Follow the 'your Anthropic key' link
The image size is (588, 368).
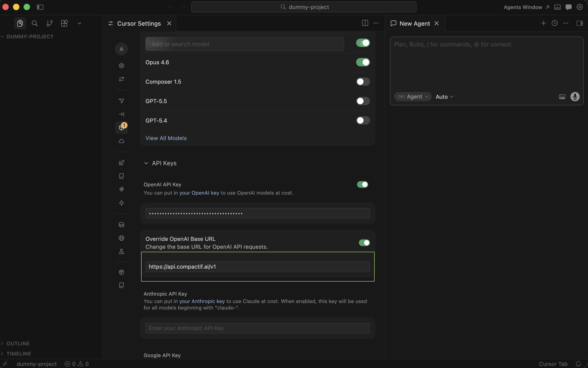tap(202, 301)
